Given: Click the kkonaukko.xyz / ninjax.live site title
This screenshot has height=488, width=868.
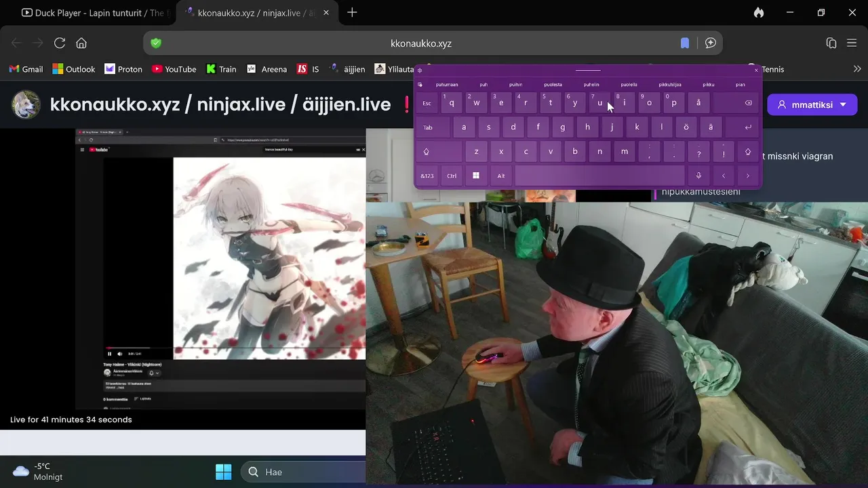Looking at the screenshot, I should [x=220, y=104].
